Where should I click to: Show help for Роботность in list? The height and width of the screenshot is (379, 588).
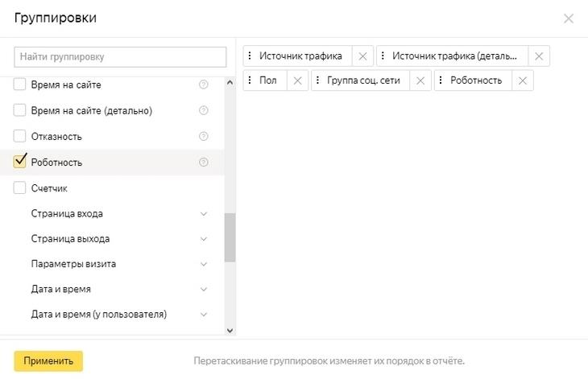[203, 163]
